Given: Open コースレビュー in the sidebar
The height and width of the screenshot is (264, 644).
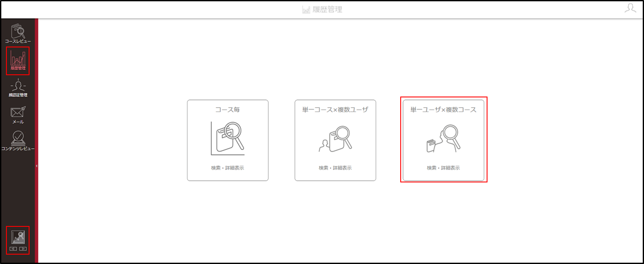Looking at the screenshot, I should 18,33.
